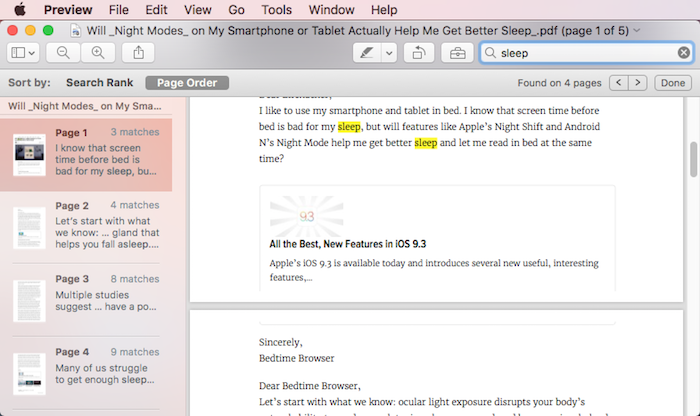Select the Page 1 search result
The image size is (700, 416).
[86, 155]
